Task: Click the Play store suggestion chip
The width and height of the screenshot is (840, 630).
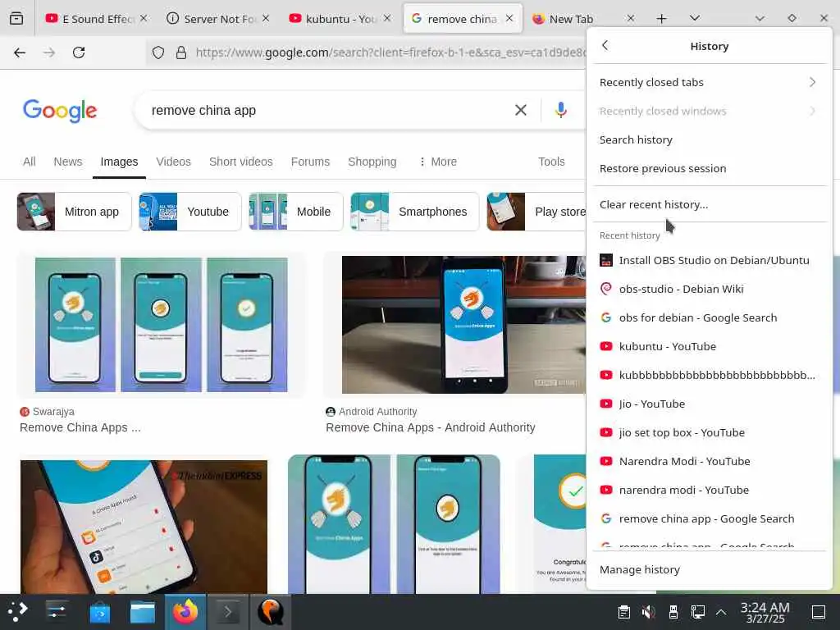Action: coord(536,212)
